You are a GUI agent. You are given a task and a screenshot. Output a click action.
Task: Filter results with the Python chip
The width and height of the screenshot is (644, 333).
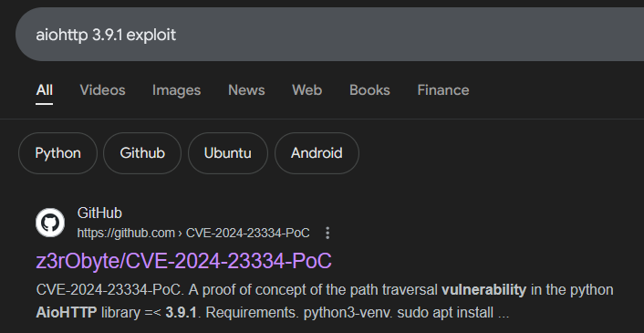57,153
